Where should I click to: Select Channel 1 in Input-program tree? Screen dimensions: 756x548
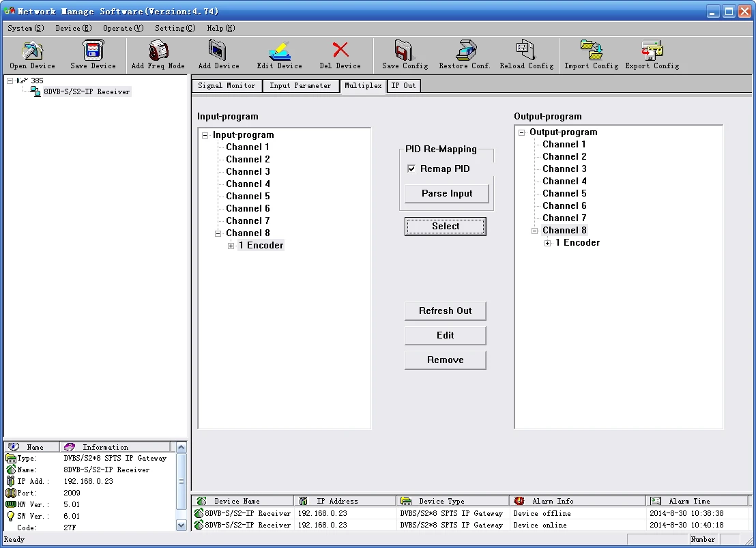(248, 147)
